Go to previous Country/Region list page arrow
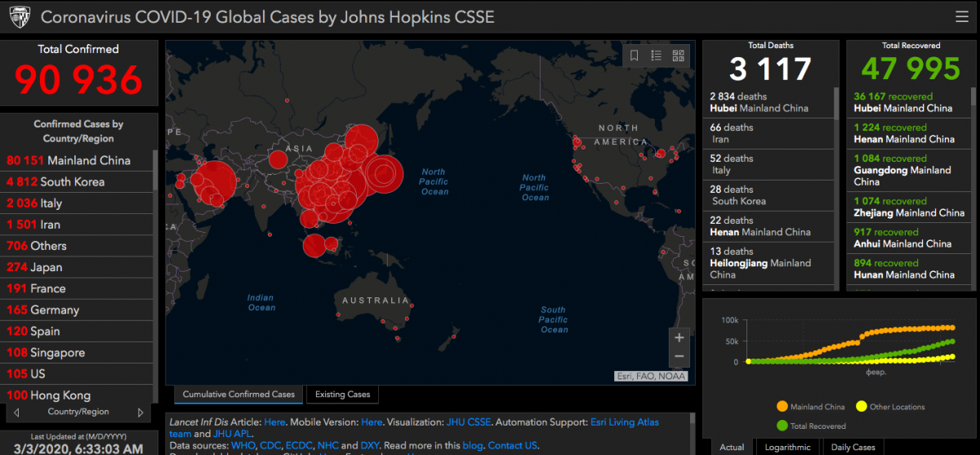The width and height of the screenshot is (980, 455). [16, 413]
